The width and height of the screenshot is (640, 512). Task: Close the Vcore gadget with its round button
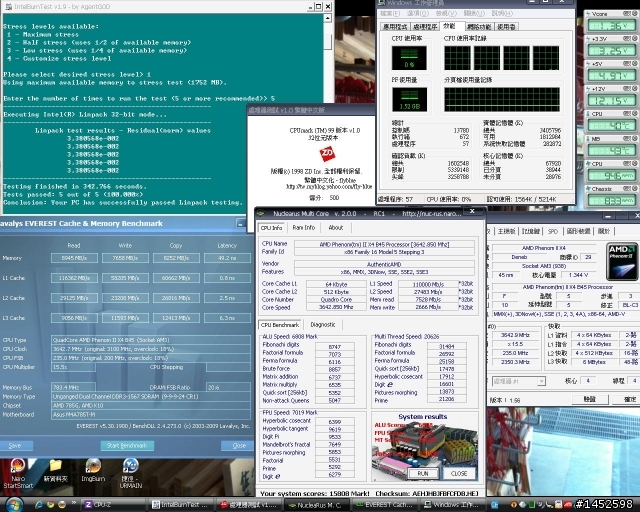coord(635,13)
